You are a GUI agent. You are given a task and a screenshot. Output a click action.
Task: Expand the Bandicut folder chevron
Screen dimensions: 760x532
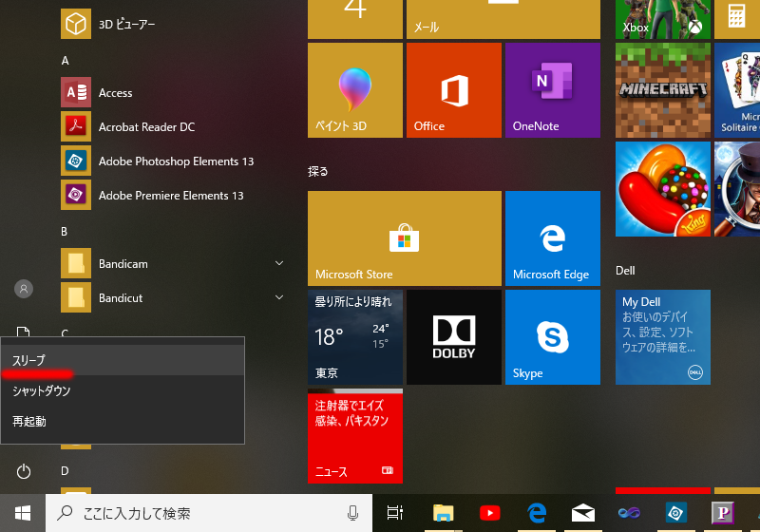[x=279, y=297]
